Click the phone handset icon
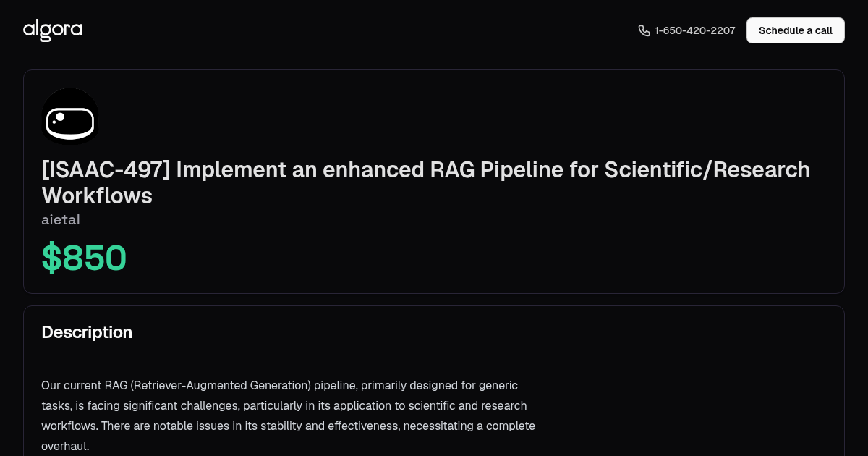Screen dimensions: 868x456 644,30
